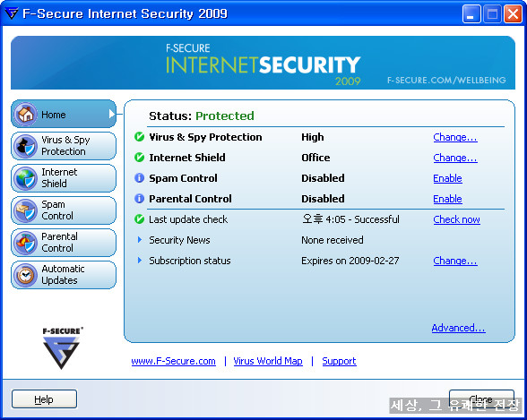Open the Spam Control sidebar section
Viewport: 527px width, 420px height.
(64, 210)
